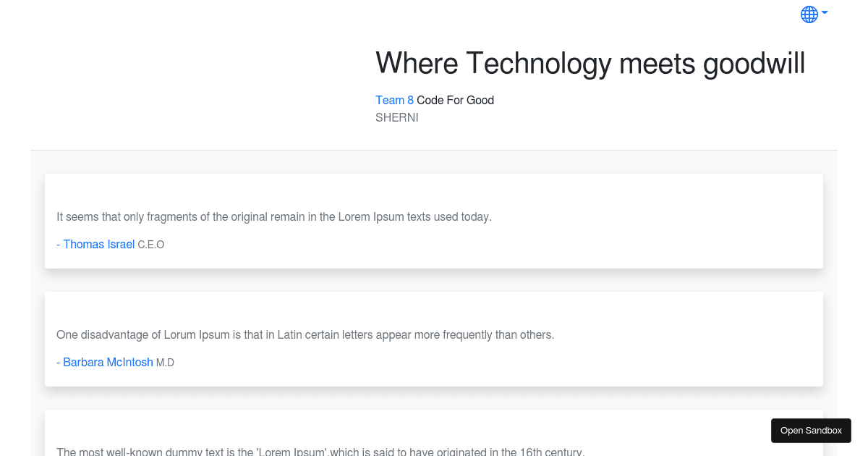Select the SHERNI label
The width and height of the screenshot is (868, 456).
click(396, 117)
